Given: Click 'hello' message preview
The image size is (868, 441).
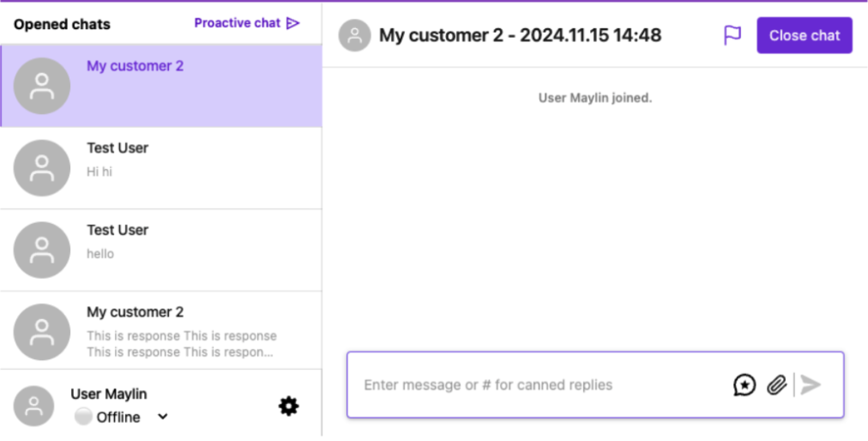Looking at the screenshot, I should [x=100, y=254].
